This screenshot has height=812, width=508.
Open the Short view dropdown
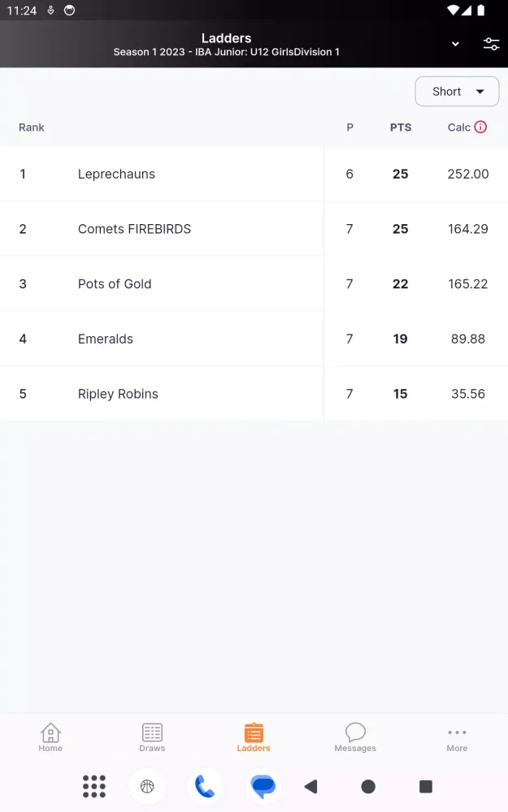click(457, 92)
